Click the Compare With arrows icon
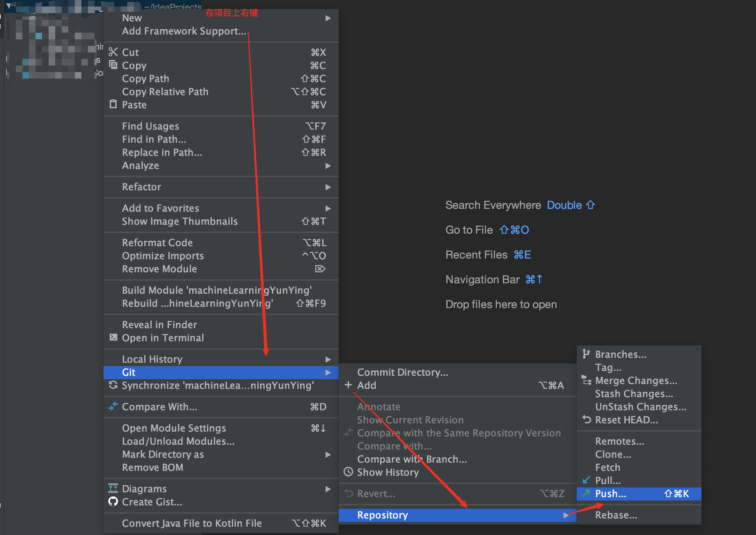This screenshot has width=756, height=535. pyautogui.click(x=113, y=406)
